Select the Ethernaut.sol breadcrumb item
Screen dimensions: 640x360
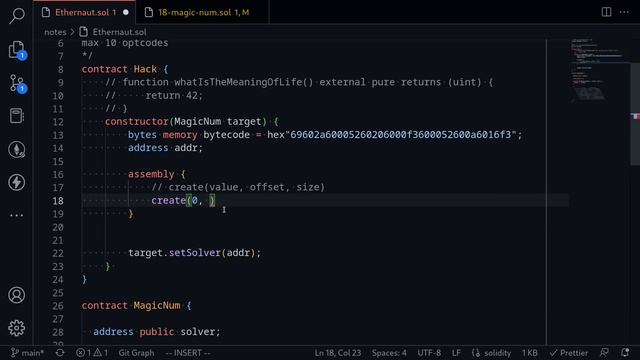click(x=113, y=32)
